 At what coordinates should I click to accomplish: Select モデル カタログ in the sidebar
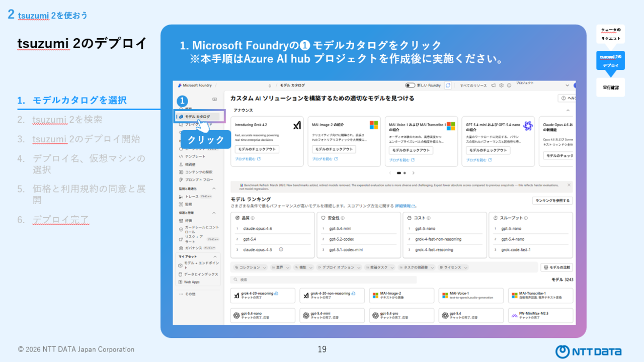tap(198, 117)
